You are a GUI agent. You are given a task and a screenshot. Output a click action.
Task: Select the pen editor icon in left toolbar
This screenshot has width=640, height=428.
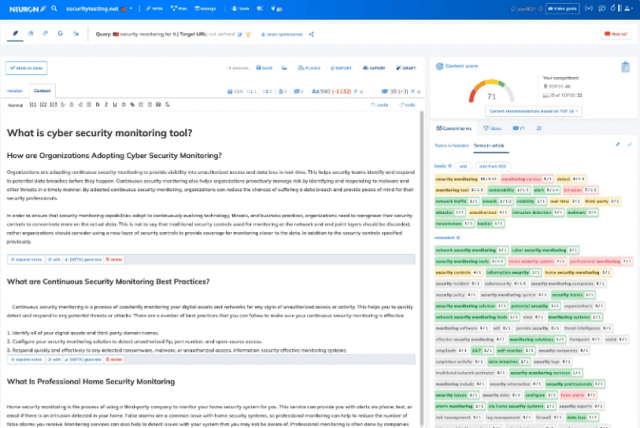[16, 33]
